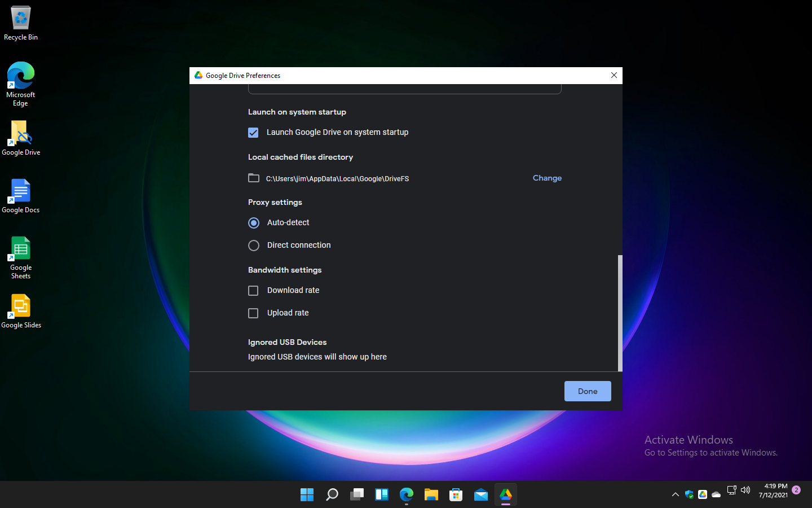Click Change to pick a new cache directory

[547, 178]
